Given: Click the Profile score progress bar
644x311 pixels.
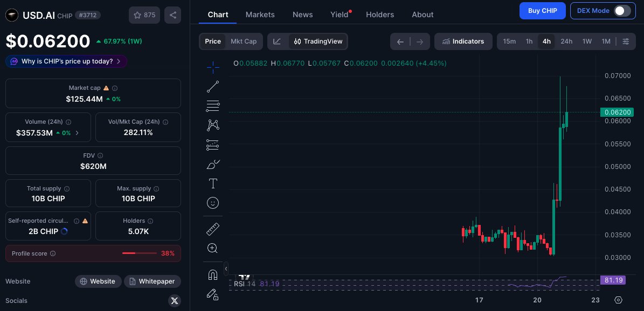Looking at the screenshot, I should point(139,253).
